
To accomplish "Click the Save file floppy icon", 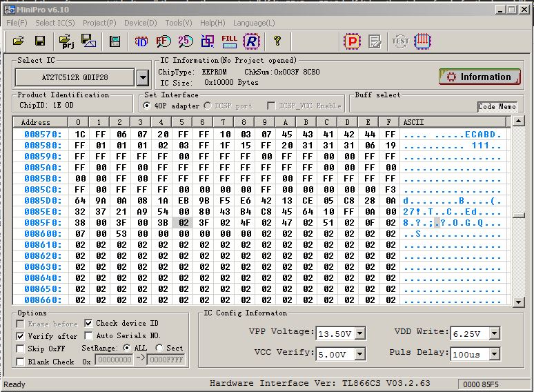I will (x=40, y=41).
